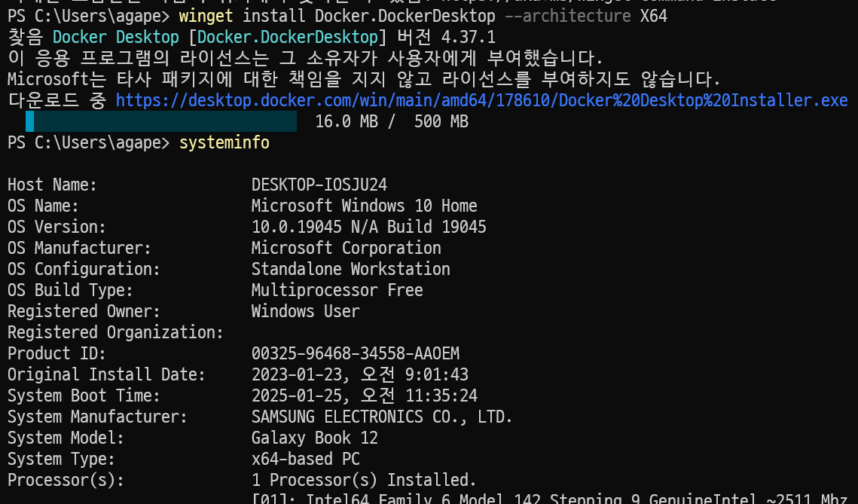Click the systeminfo command at the prompt
The image size is (858, 504).
pyautogui.click(x=224, y=142)
